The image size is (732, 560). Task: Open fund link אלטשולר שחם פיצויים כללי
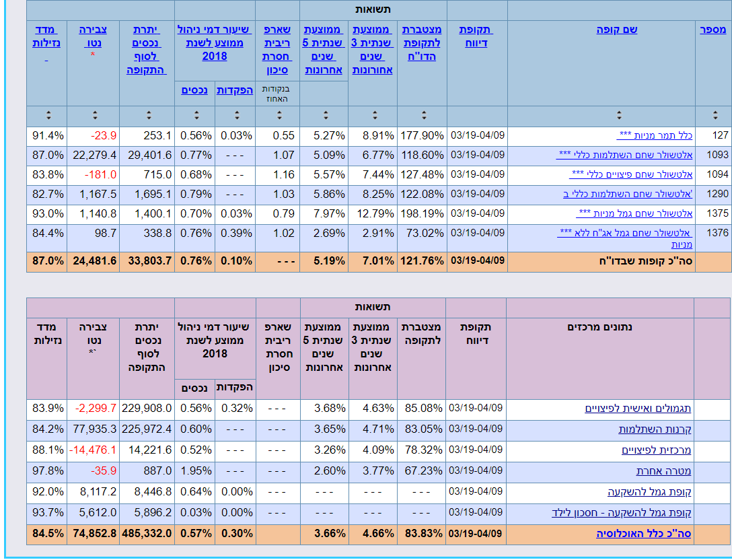pos(630,174)
